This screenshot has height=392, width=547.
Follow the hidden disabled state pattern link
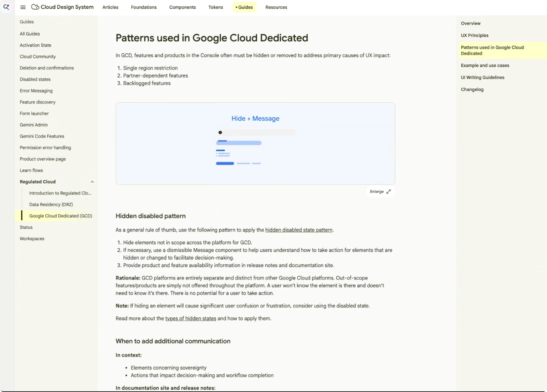click(x=299, y=230)
